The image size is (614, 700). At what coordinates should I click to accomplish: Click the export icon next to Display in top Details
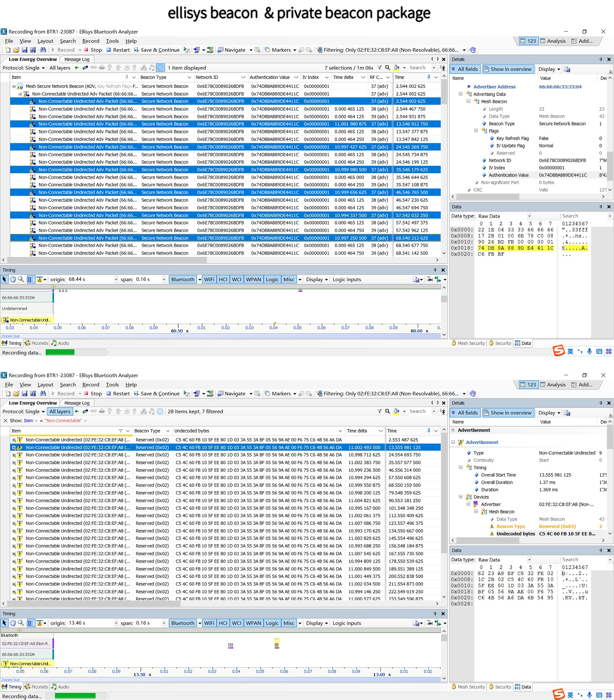pyautogui.click(x=567, y=69)
